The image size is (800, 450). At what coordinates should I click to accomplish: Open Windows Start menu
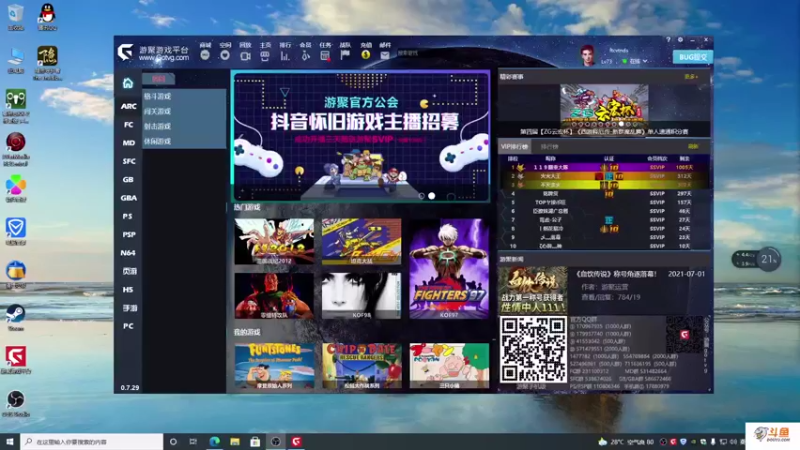click(10, 441)
